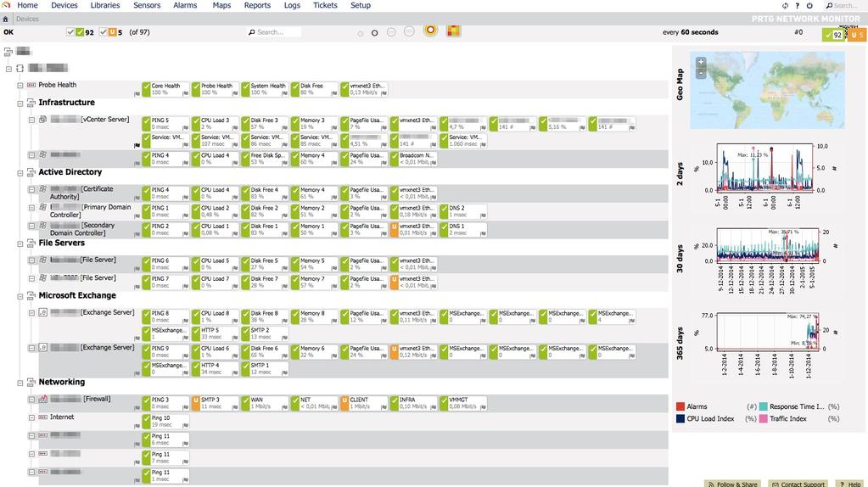Open the Infrastructure group link
The width and height of the screenshot is (868, 487).
[66, 103]
